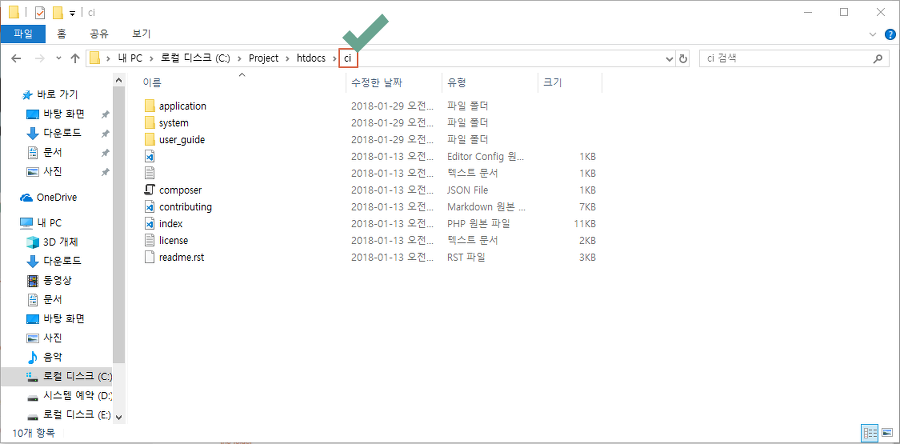Go up one folder level arrow
The height and width of the screenshot is (444, 900).
pos(75,59)
